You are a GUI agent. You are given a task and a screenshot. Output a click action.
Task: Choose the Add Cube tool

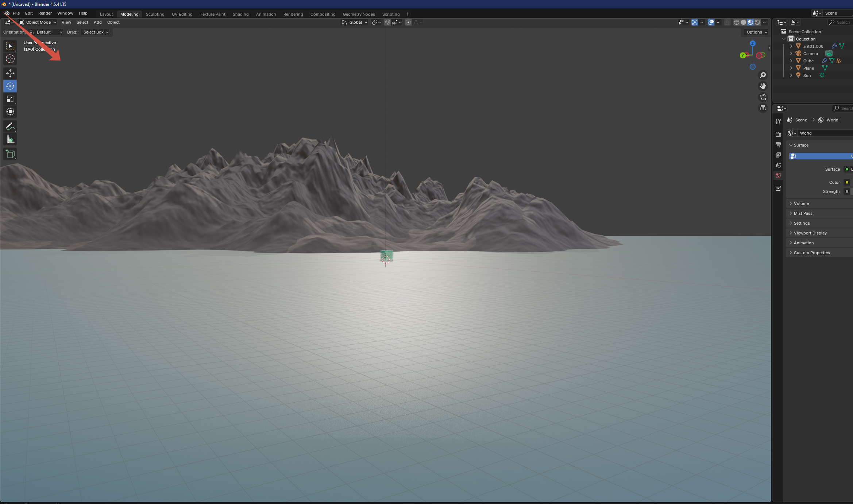click(x=10, y=154)
